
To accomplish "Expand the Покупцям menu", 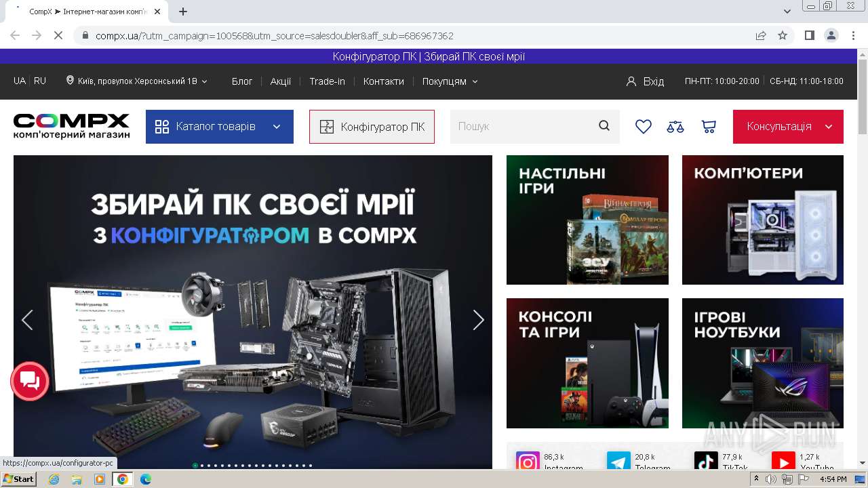I will [x=450, y=81].
